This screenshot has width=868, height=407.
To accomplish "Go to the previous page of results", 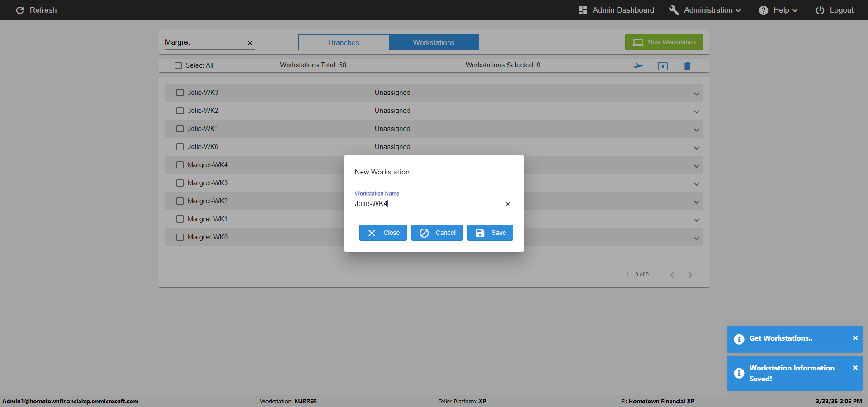I will point(672,275).
